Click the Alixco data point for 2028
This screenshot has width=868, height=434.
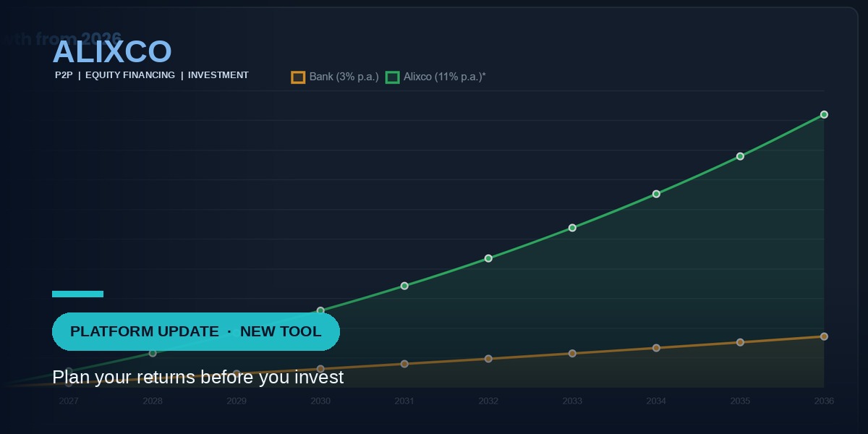(x=153, y=353)
